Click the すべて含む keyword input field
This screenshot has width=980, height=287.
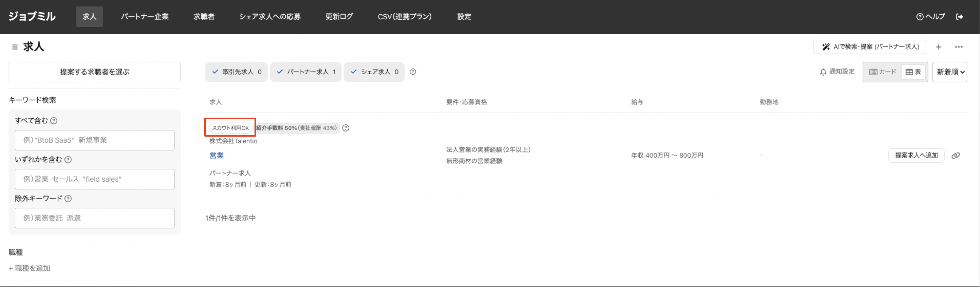[x=95, y=140]
